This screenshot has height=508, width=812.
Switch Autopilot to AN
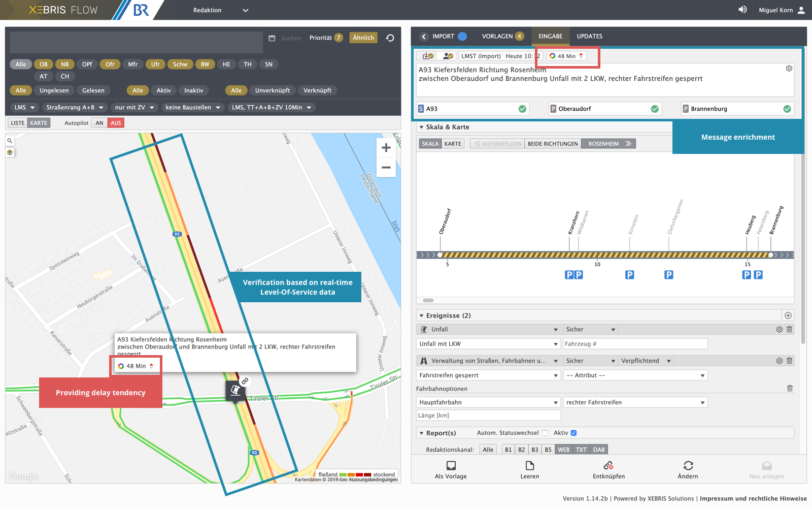click(99, 123)
